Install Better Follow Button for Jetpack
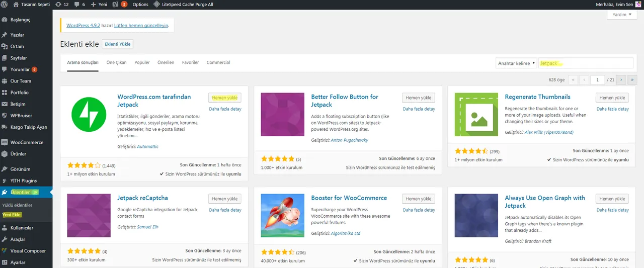Screen dimensions: 644x268 click(419, 98)
